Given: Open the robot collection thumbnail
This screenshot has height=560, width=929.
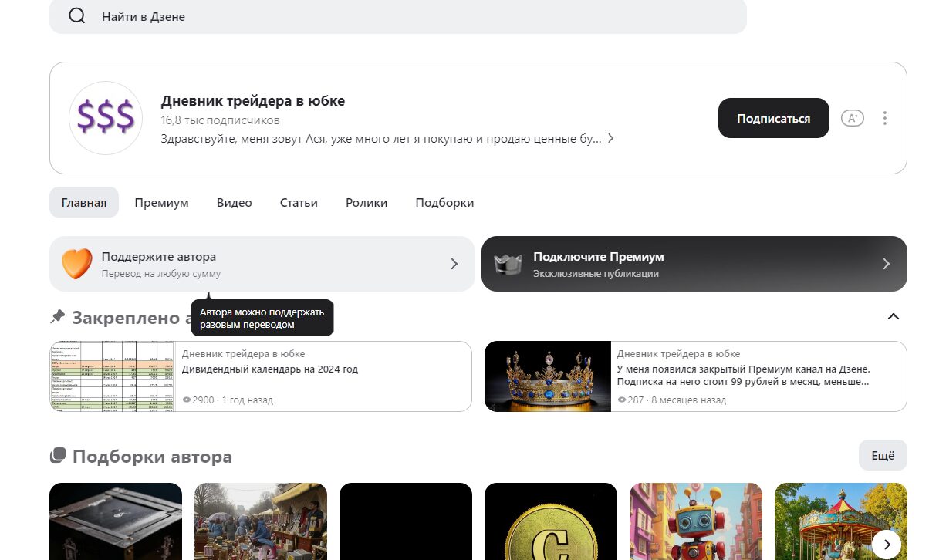Looking at the screenshot, I should coord(696,521).
